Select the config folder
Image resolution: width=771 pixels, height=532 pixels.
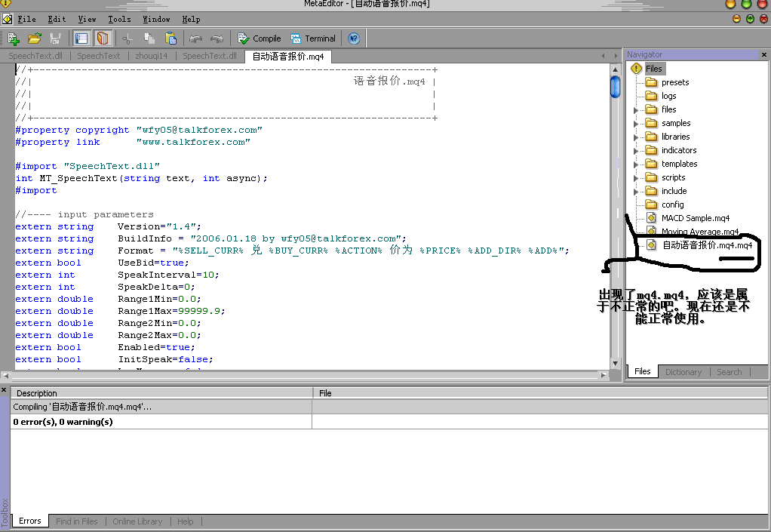coord(673,204)
